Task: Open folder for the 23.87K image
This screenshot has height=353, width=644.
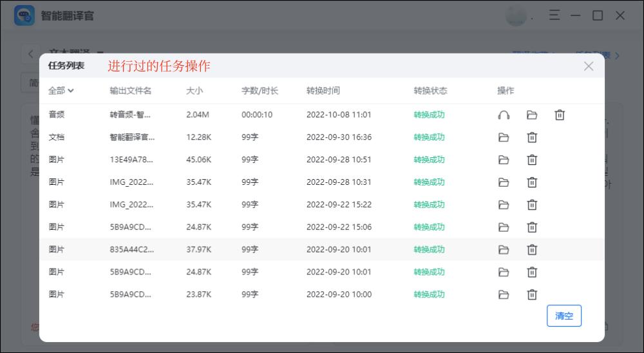Action: [x=504, y=294]
